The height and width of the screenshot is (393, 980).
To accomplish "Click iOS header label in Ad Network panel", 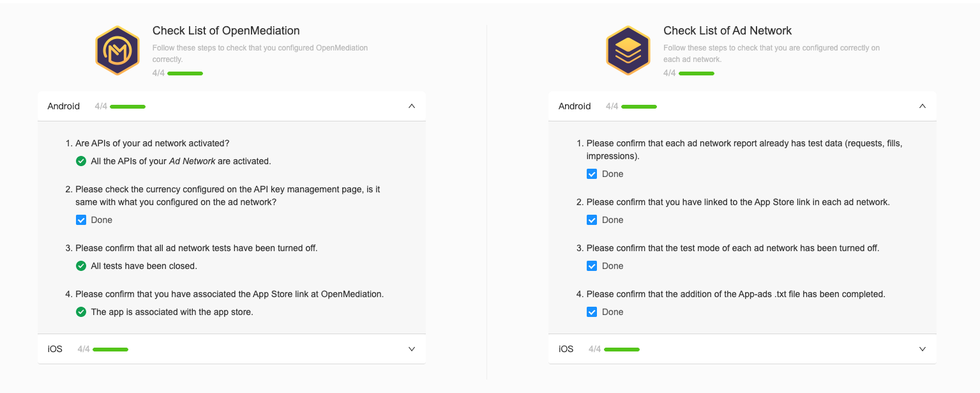I will 566,349.
